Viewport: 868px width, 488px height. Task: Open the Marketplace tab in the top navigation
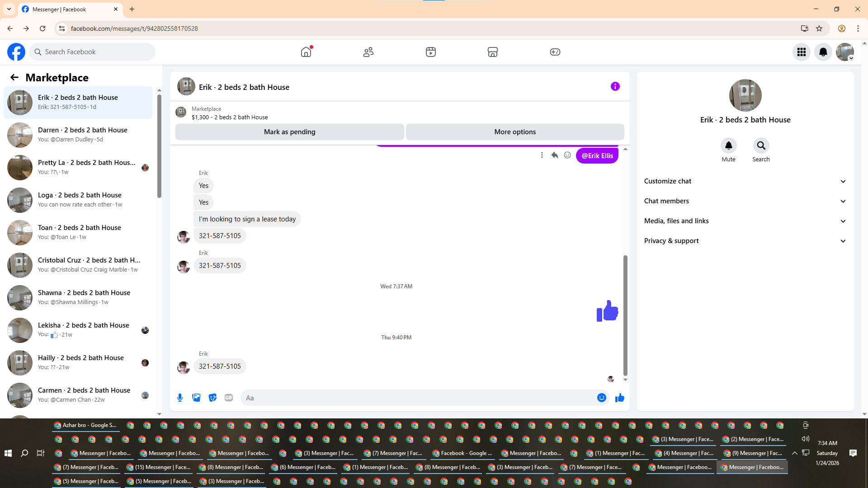(493, 52)
